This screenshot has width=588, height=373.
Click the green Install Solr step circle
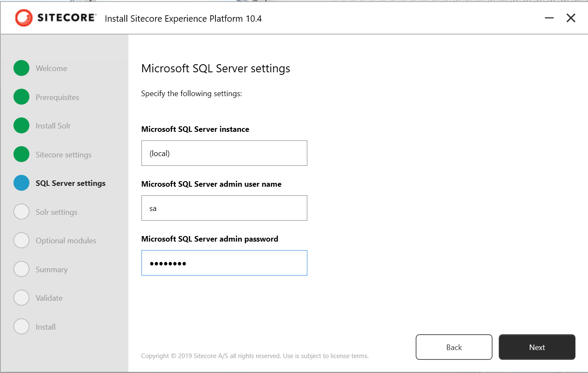[x=21, y=125]
